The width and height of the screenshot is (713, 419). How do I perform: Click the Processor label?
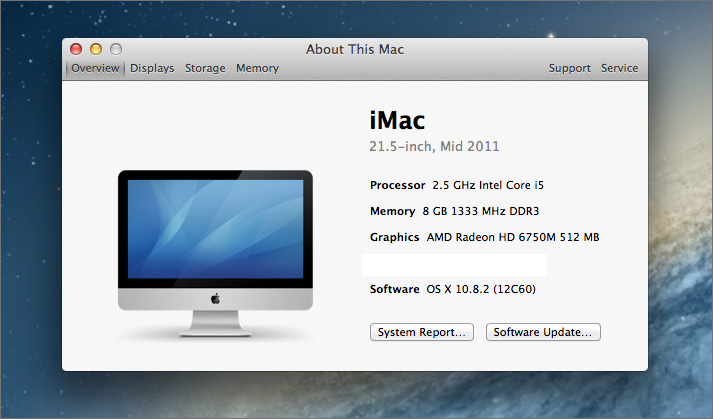[x=397, y=185]
